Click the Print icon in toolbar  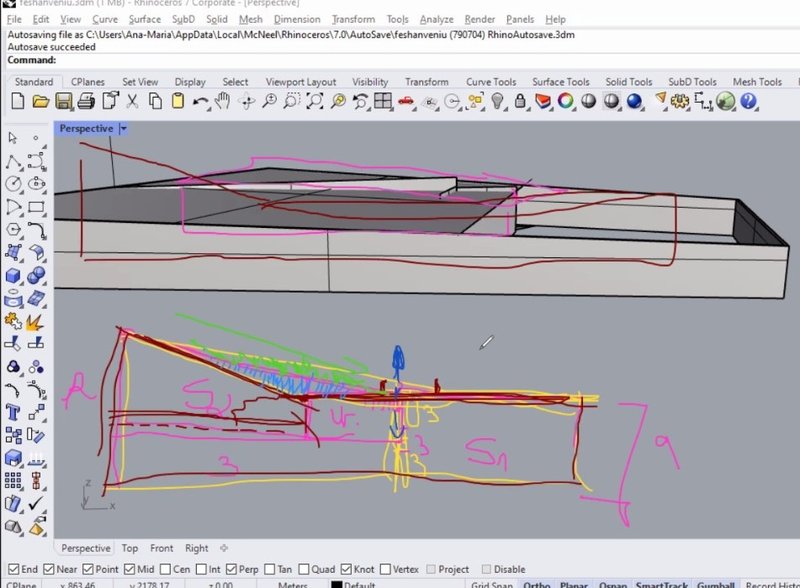pyautogui.click(x=86, y=100)
